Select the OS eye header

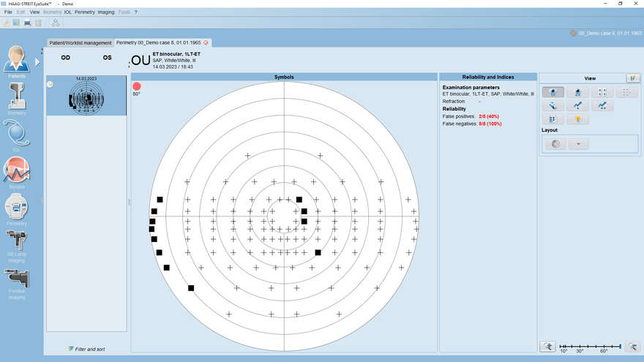point(107,58)
